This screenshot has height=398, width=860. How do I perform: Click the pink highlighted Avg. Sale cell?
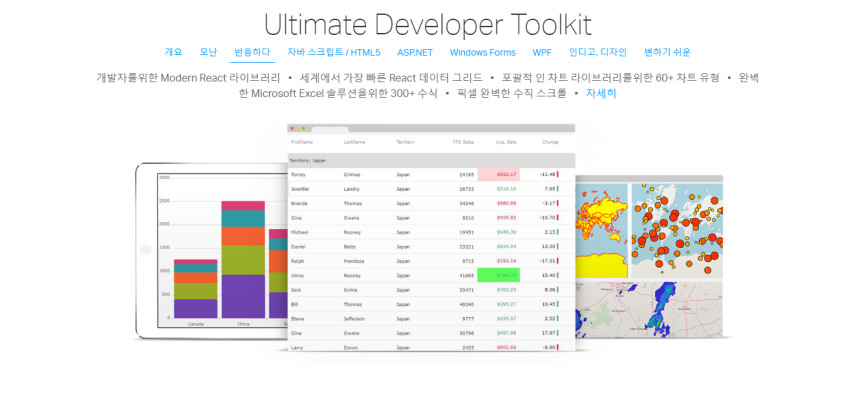(x=499, y=175)
